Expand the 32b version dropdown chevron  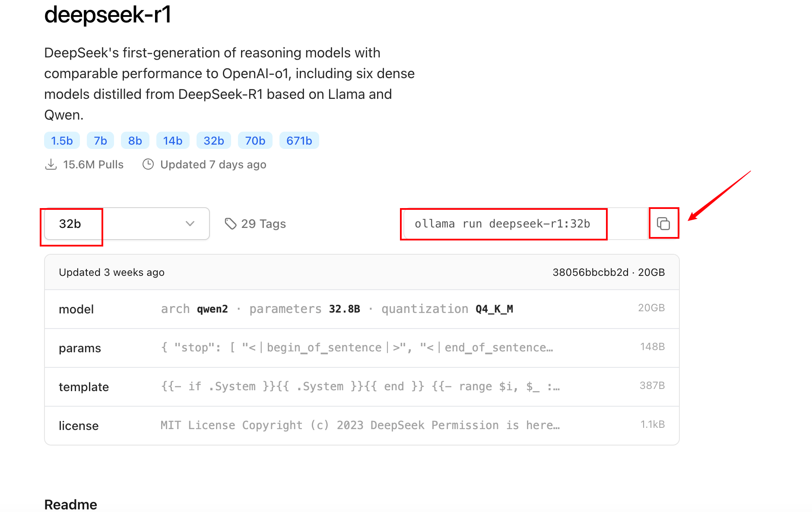click(x=190, y=224)
